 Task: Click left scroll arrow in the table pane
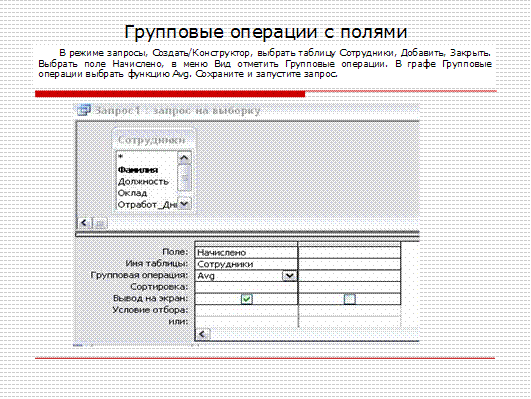84,223
